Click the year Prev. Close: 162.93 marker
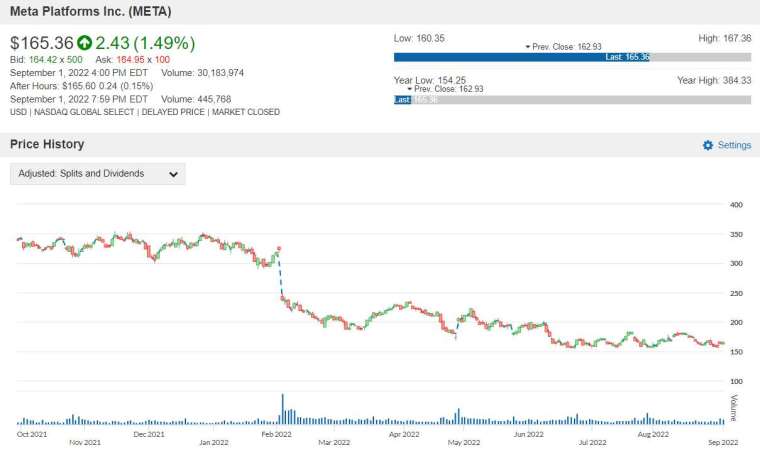760x455 pixels. coord(445,89)
